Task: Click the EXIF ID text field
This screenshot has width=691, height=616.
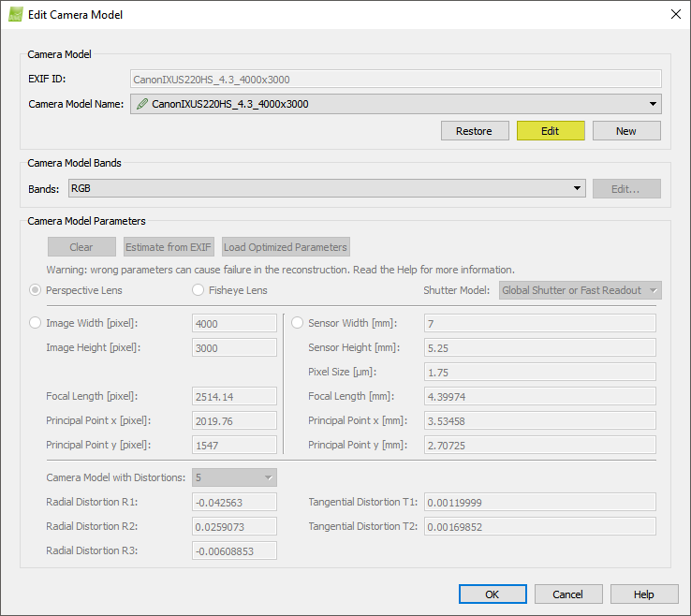Action: tap(395, 80)
